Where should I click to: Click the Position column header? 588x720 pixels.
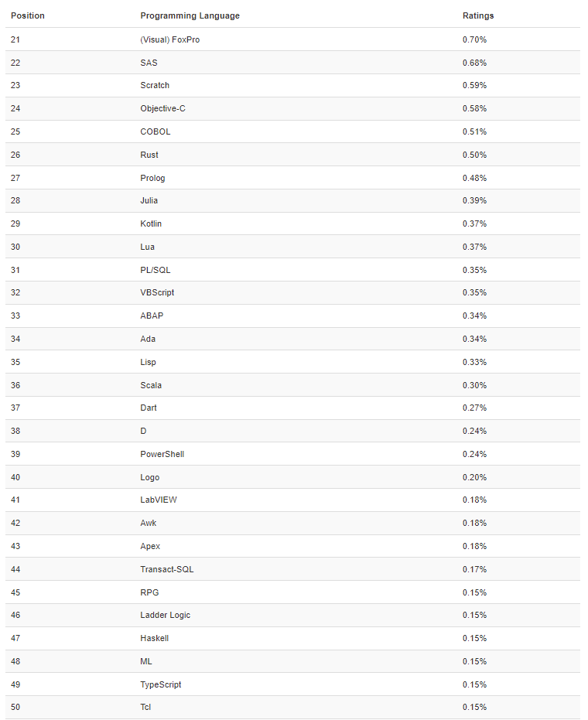28,15
